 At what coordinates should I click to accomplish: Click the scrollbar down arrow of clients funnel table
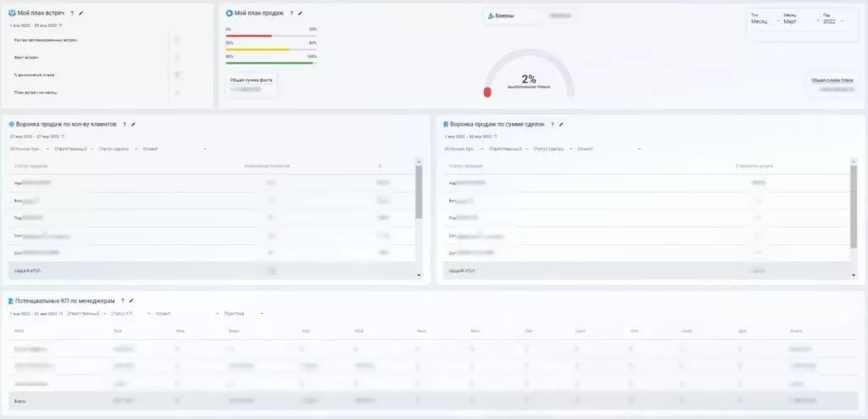coord(418,276)
